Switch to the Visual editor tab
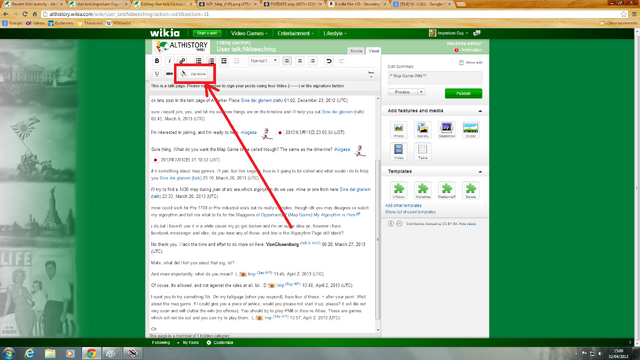 374,51
